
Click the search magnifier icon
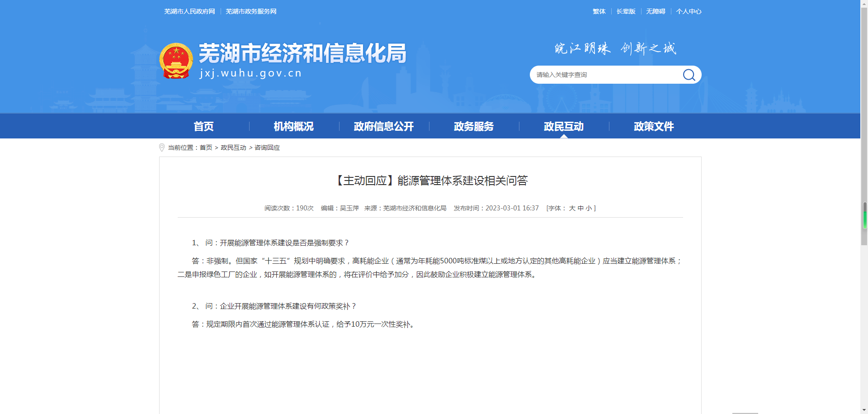(x=689, y=75)
